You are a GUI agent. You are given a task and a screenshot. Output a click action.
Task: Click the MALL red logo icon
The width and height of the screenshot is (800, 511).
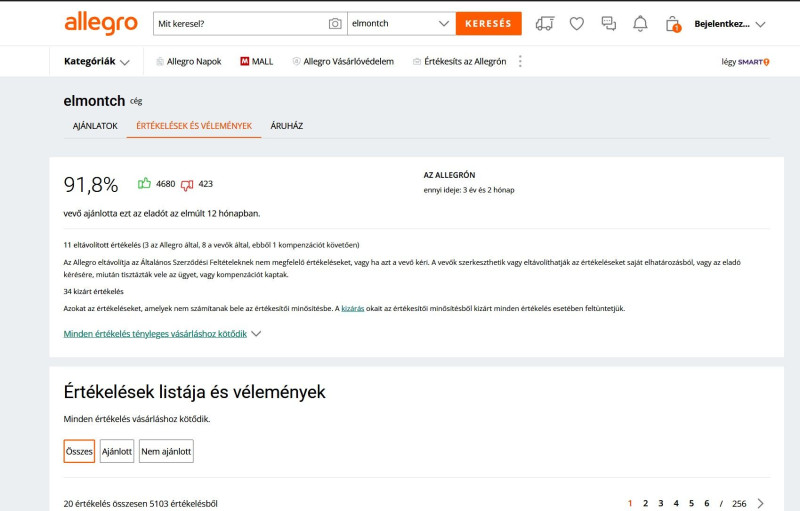pyautogui.click(x=244, y=61)
